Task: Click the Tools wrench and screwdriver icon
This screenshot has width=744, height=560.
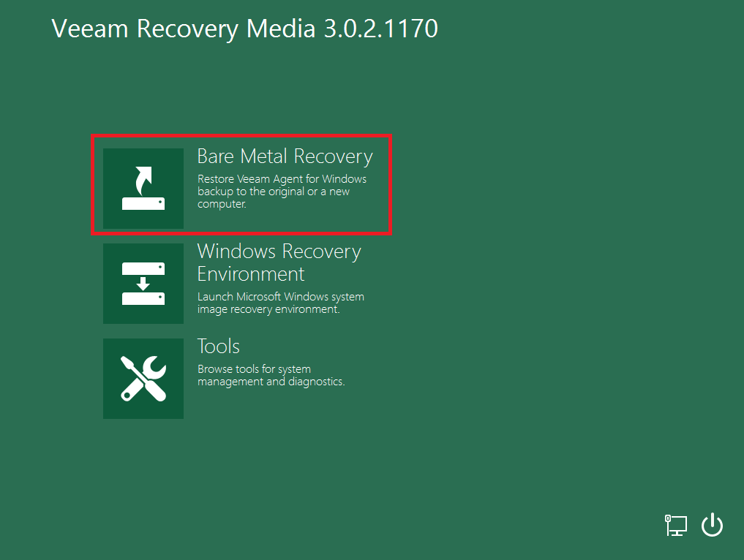Action: point(143,379)
